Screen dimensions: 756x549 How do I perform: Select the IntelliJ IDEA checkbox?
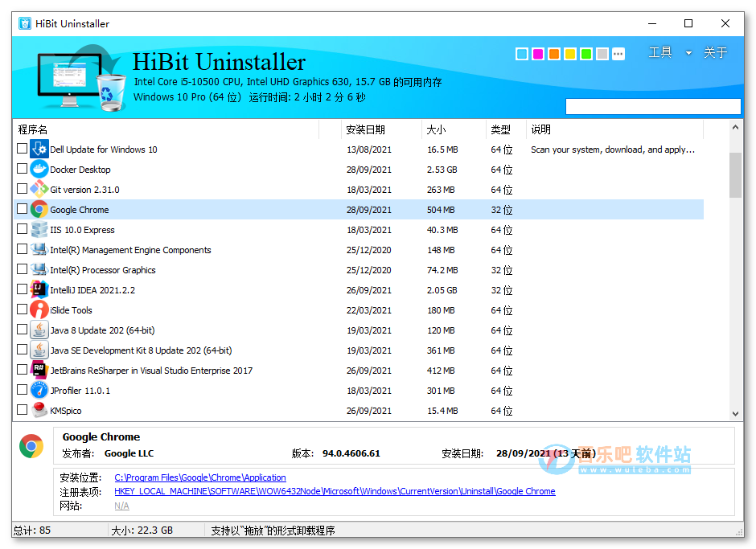22,289
